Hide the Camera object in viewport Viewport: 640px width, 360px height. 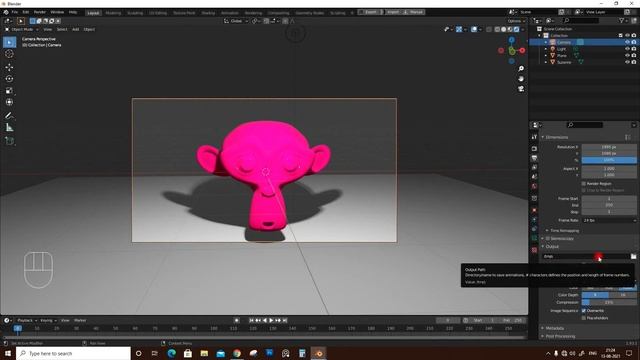pyautogui.click(x=627, y=42)
